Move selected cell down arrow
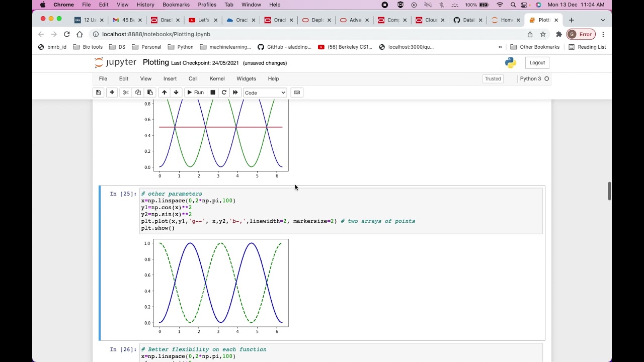The height and width of the screenshot is (362, 644). (x=176, y=93)
